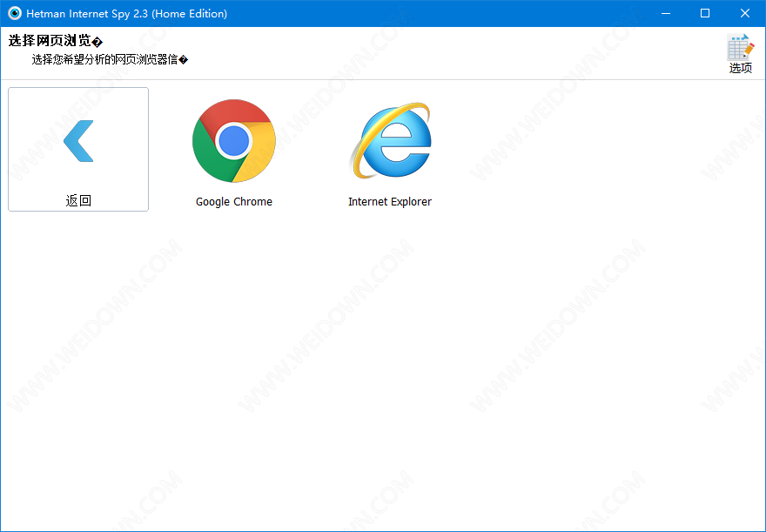The width and height of the screenshot is (766, 532).
Task: Click the title text Hetman Internet Spy 2.3
Action: tap(87, 14)
